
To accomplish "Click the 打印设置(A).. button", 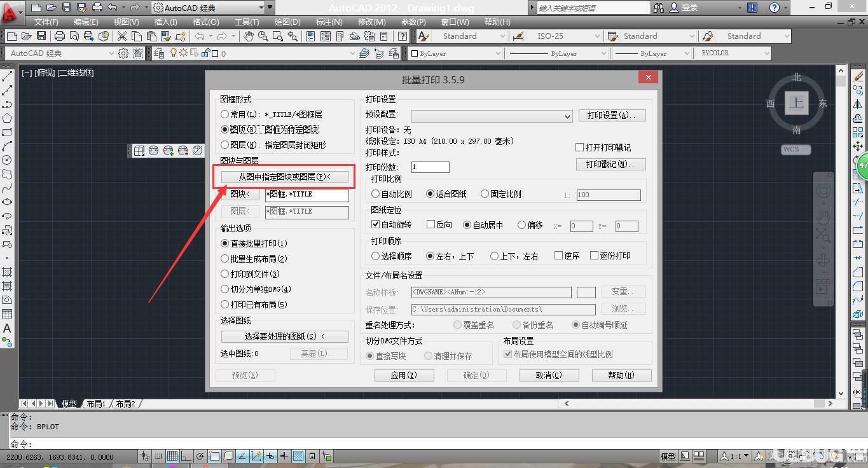I will coord(612,115).
